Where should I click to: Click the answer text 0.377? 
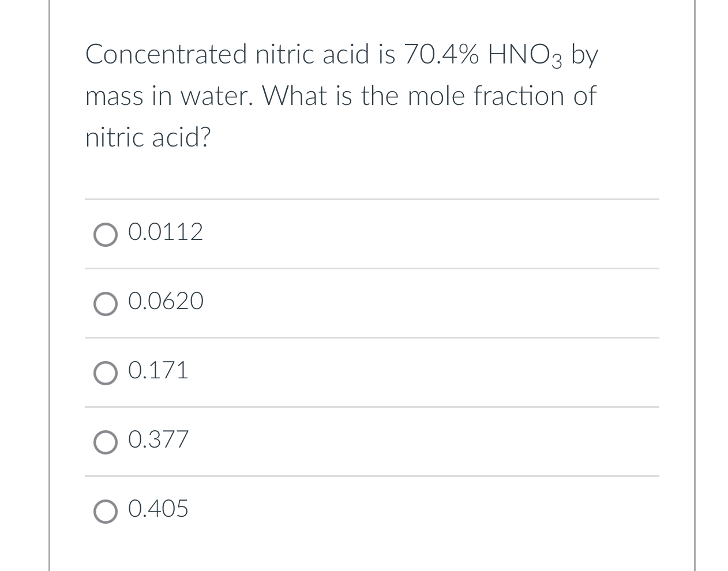158,440
